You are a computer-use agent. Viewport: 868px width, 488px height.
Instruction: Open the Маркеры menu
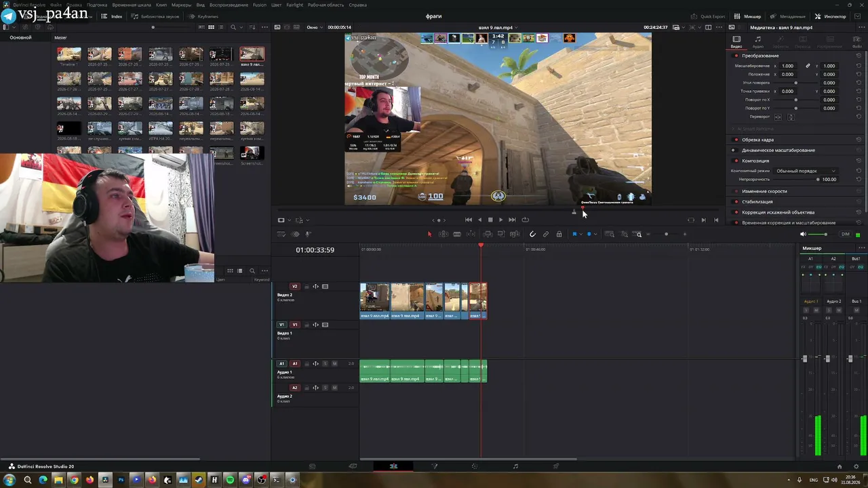tap(181, 5)
